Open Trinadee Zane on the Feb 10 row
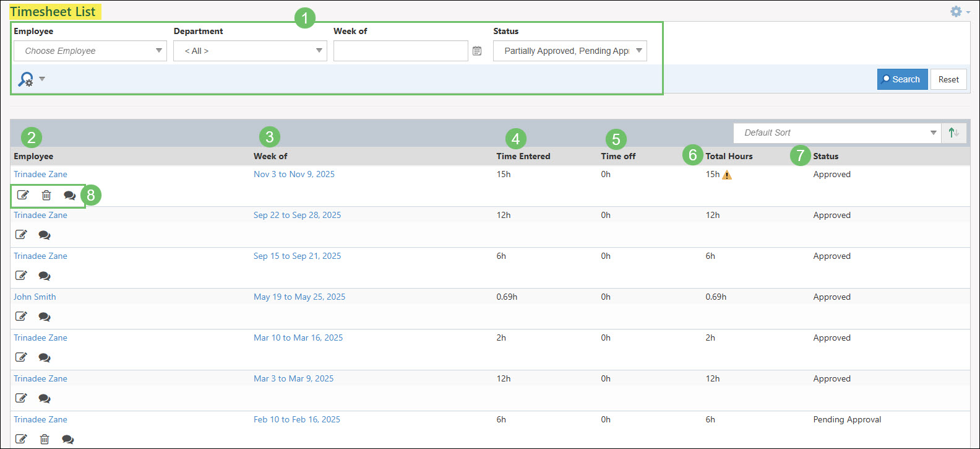The width and height of the screenshot is (980, 449). 40,419
